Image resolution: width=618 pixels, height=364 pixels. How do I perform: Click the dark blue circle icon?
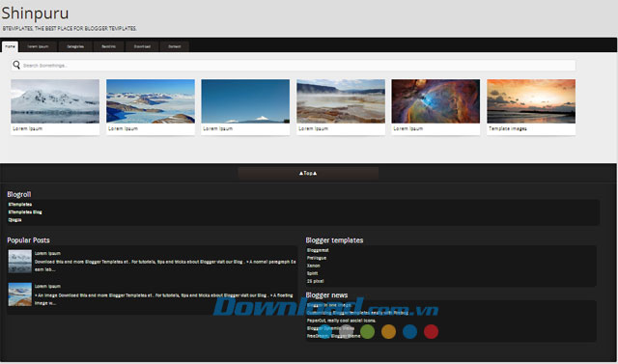click(409, 332)
